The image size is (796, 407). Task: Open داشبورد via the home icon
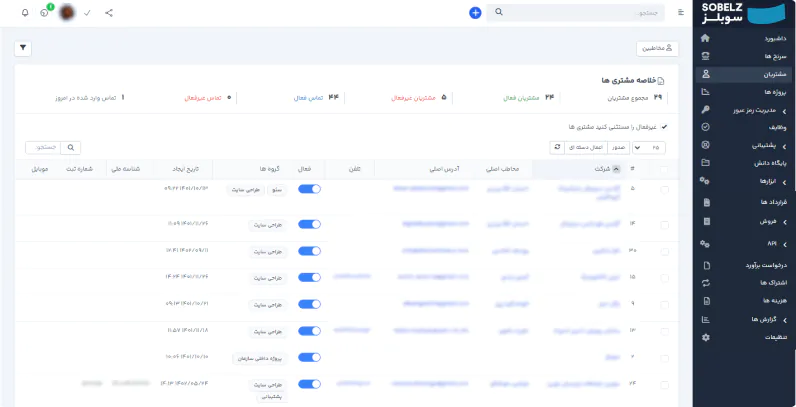[x=705, y=39]
